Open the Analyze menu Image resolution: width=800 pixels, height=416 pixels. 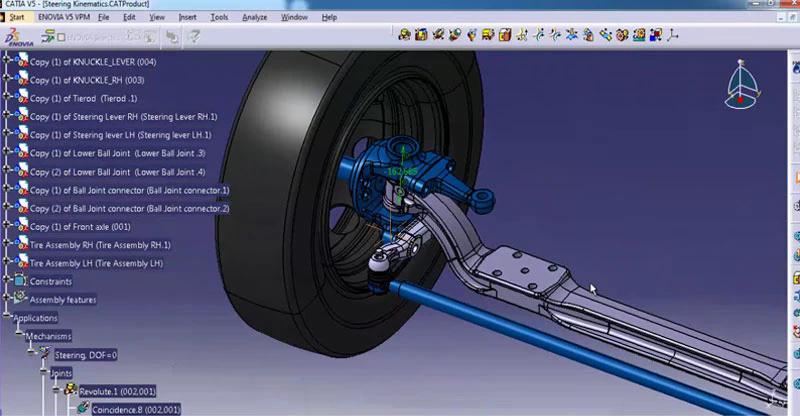click(x=255, y=17)
